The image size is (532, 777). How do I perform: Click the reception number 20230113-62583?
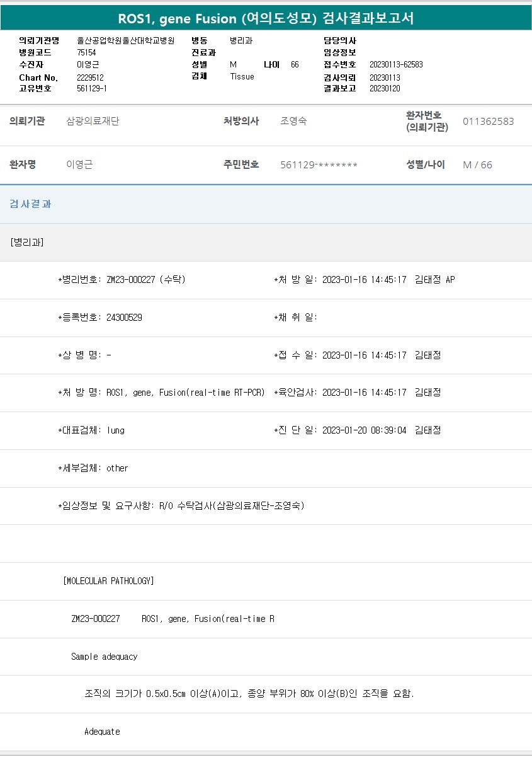click(x=396, y=65)
